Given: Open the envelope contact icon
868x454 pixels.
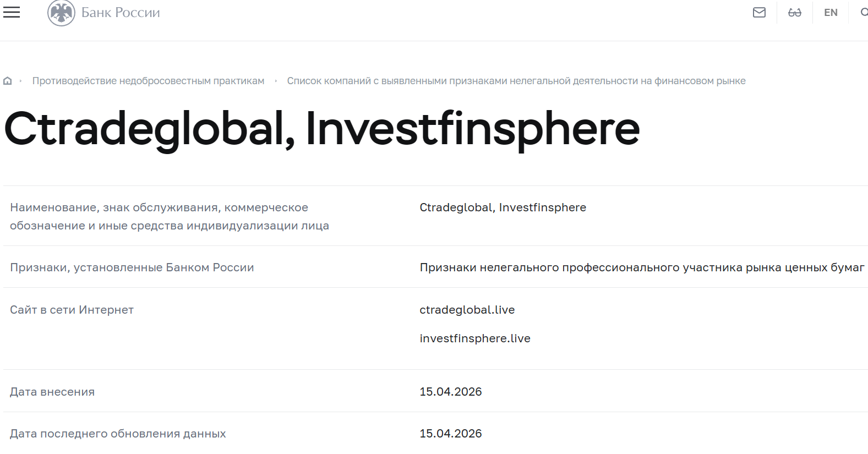Looking at the screenshot, I should pos(759,12).
